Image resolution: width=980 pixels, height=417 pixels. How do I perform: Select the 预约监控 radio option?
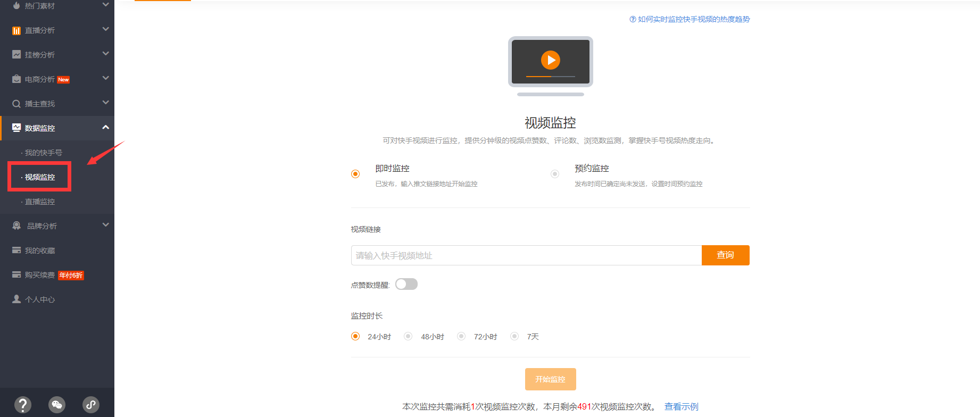tap(555, 174)
